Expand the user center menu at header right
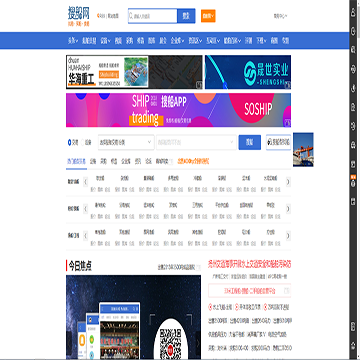 [280, 16]
